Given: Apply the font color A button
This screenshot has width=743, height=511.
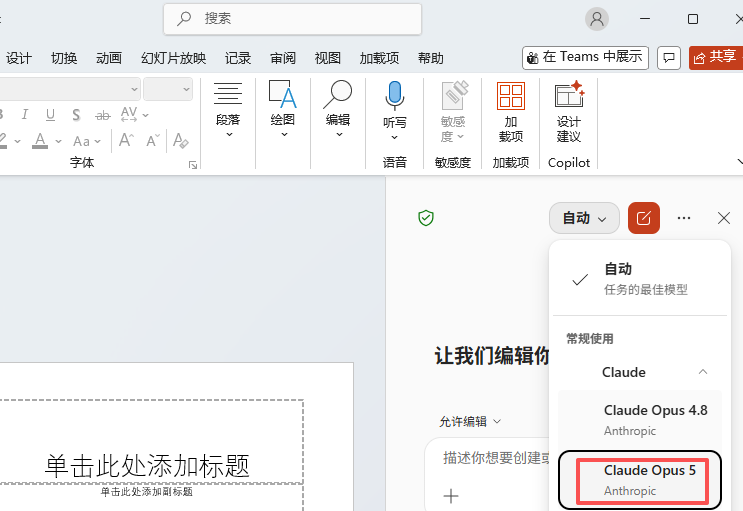Looking at the screenshot, I should [40, 141].
